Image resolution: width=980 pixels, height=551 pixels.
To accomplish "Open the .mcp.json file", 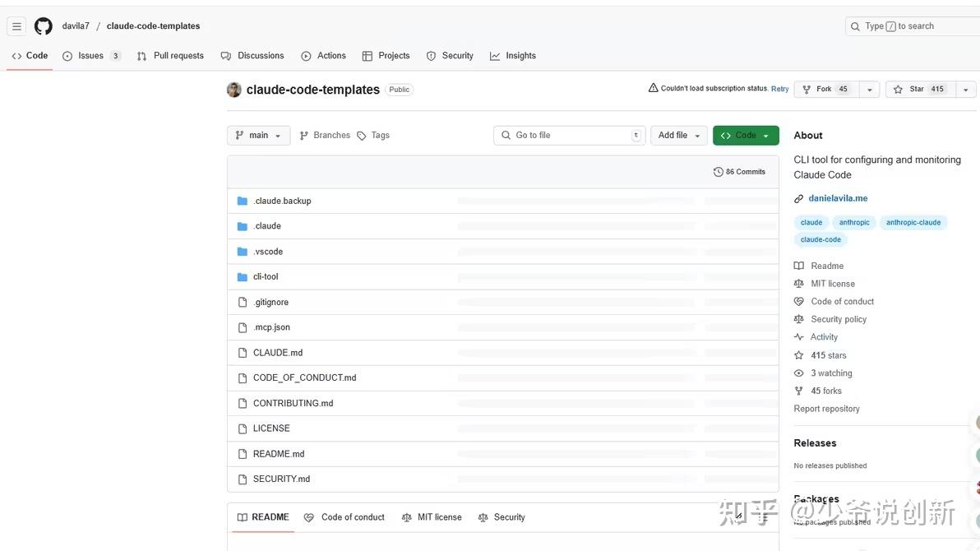I will (271, 327).
